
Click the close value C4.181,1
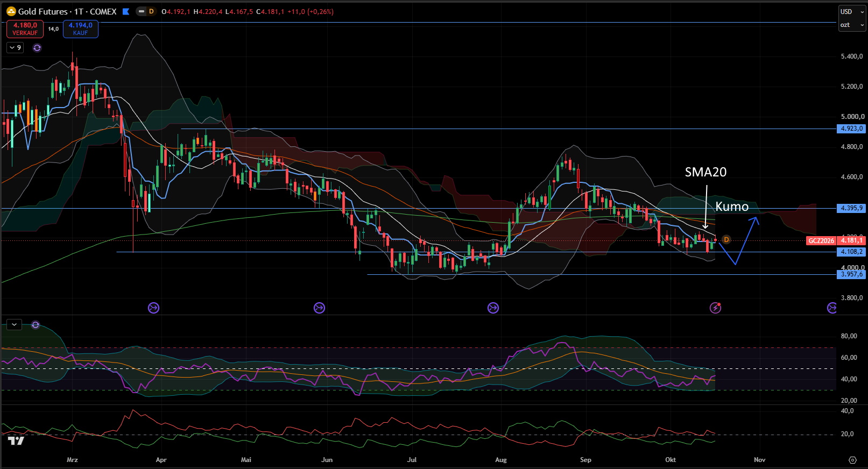click(x=270, y=11)
